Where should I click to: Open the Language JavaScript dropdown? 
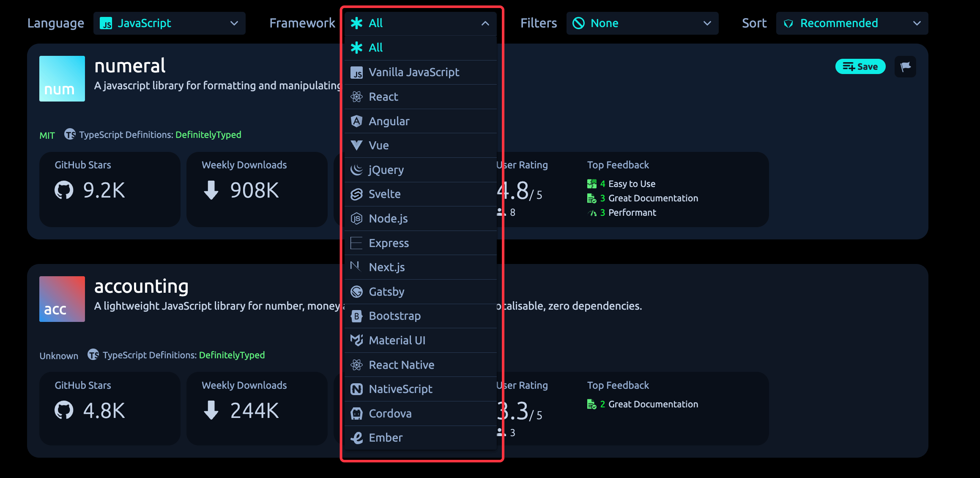click(x=169, y=23)
